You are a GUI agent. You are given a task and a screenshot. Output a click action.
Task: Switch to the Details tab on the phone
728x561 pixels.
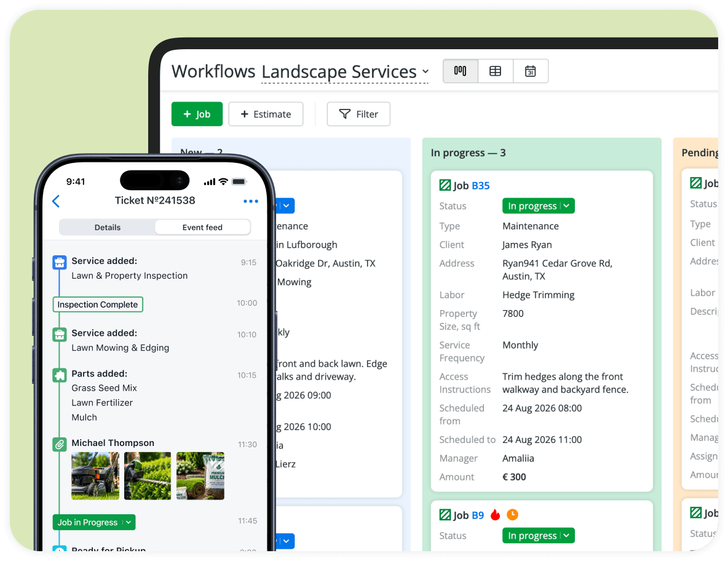(x=108, y=227)
